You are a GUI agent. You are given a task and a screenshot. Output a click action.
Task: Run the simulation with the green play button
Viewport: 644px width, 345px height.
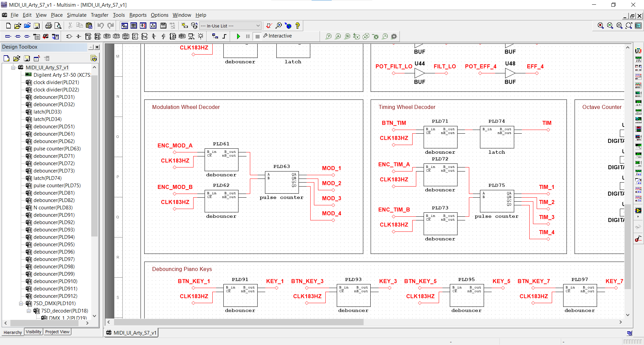238,36
